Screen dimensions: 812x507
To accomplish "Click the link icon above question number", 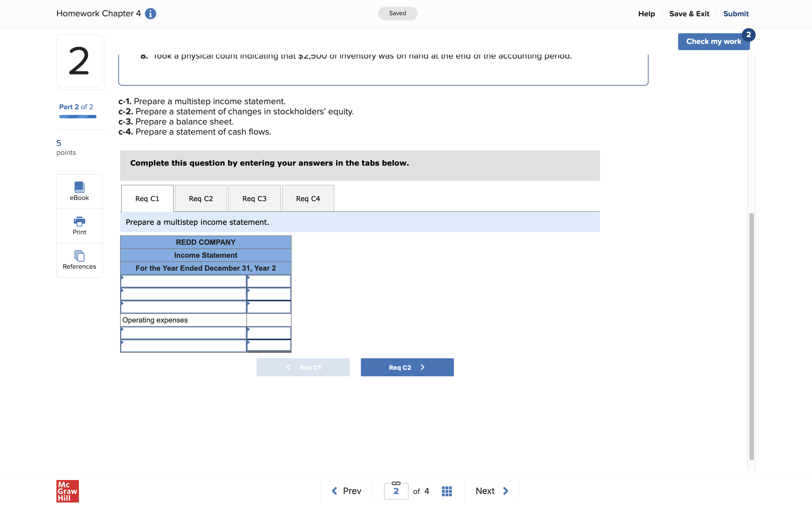I will 396,483.
